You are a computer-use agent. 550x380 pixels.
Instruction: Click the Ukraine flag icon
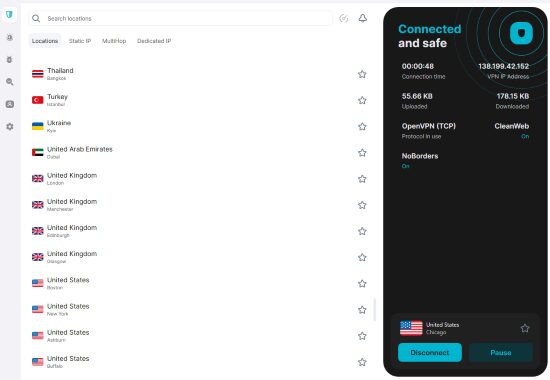click(38, 126)
